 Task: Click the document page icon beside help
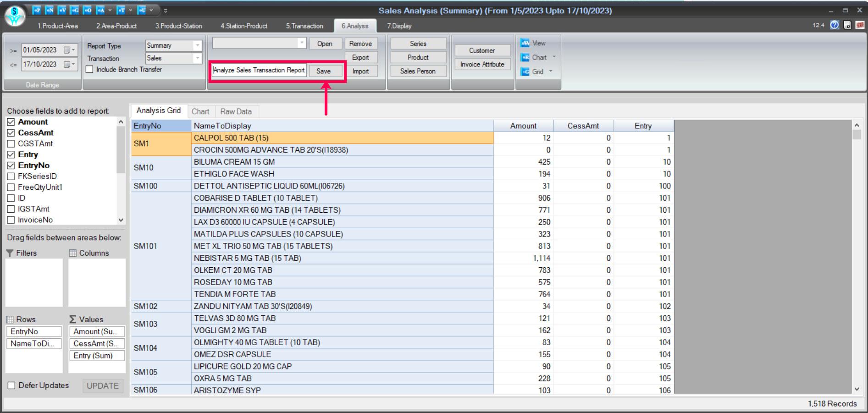pos(847,25)
